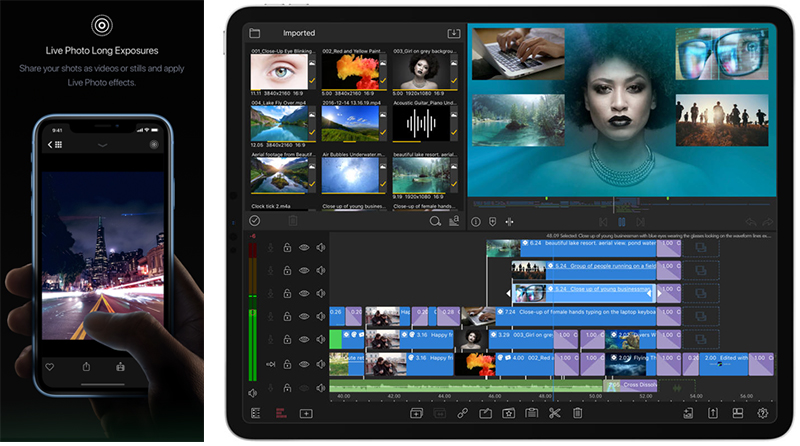The height and width of the screenshot is (446, 800).
Task: Add a new clip with the plus-frame icon
Action: tap(306, 413)
